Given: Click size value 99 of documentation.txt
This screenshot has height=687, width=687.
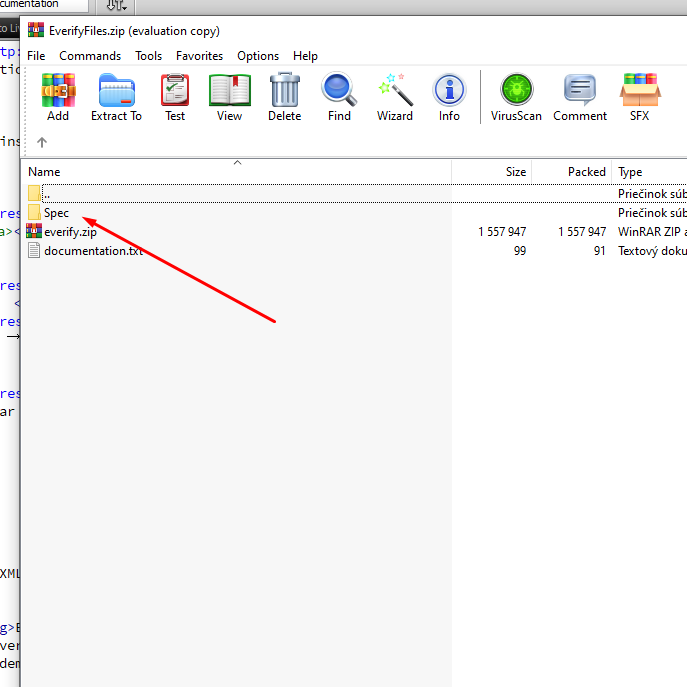Looking at the screenshot, I should 520,251.
